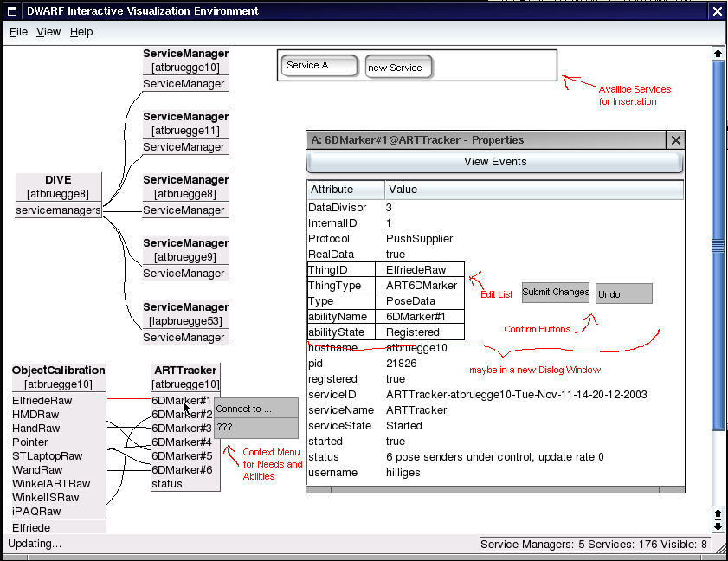Click STLaptopRaw in ObjectCalibration
The width and height of the screenshot is (728, 561).
[x=59, y=456]
